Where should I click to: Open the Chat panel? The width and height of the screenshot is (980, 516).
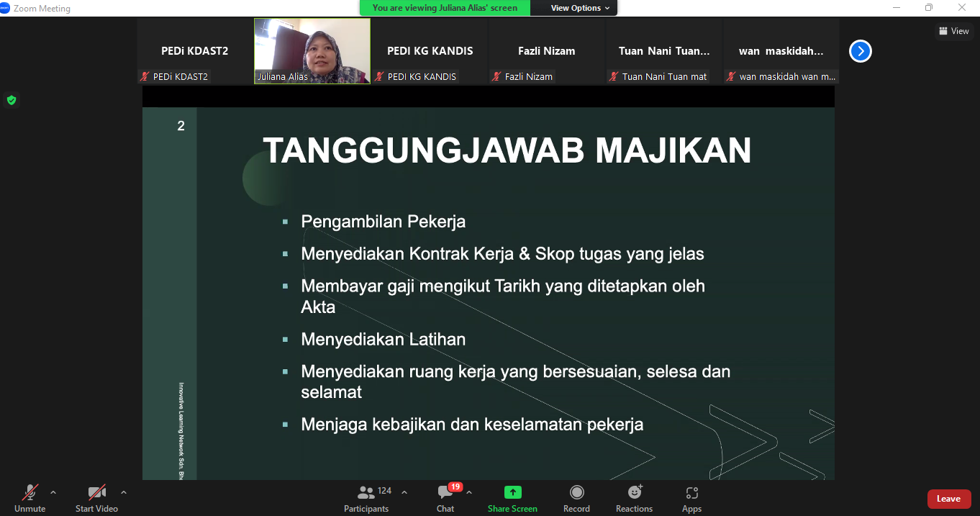(x=445, y=498)
